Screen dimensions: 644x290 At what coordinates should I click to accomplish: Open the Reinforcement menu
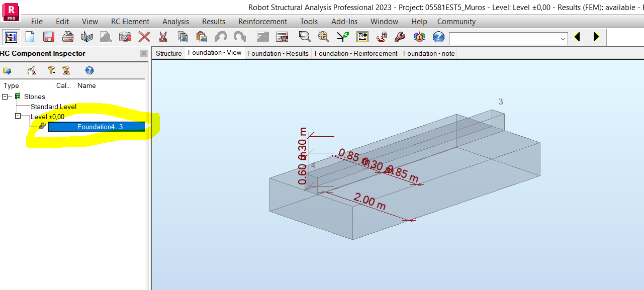tap(262, 22)
